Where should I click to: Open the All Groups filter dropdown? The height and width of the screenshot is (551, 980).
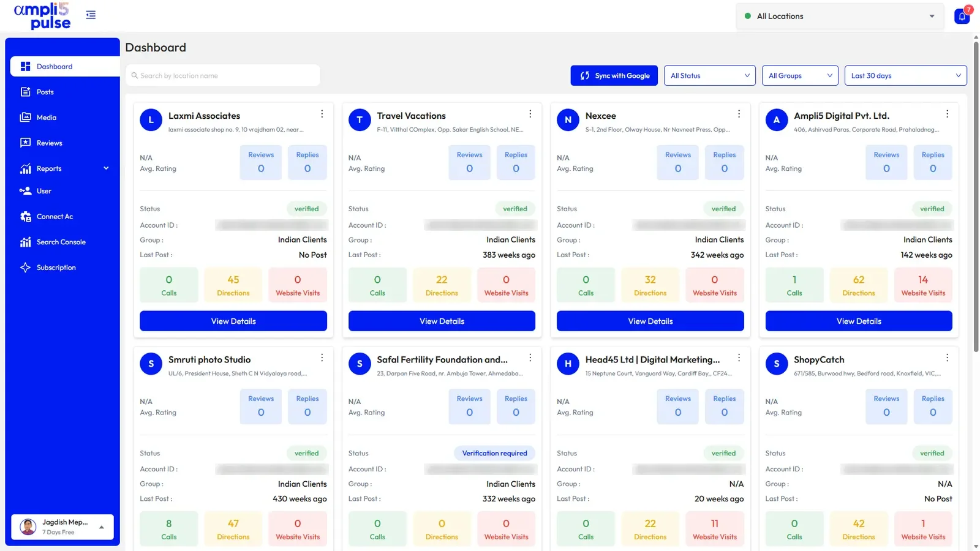[800, 76]
